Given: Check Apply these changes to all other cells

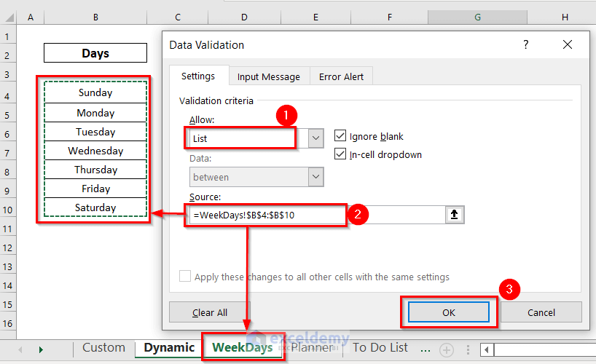Looking at the screenshot, I should click(x=185, y=276).
